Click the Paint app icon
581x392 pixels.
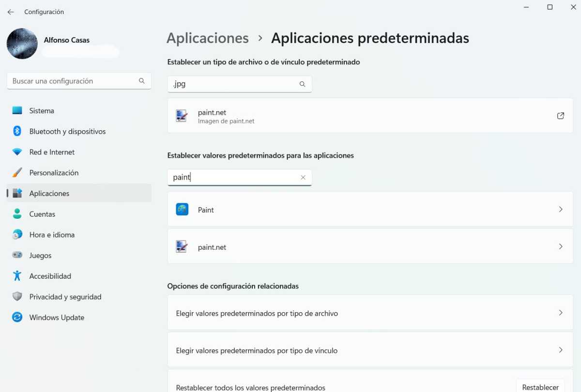(x=182, y=210)
